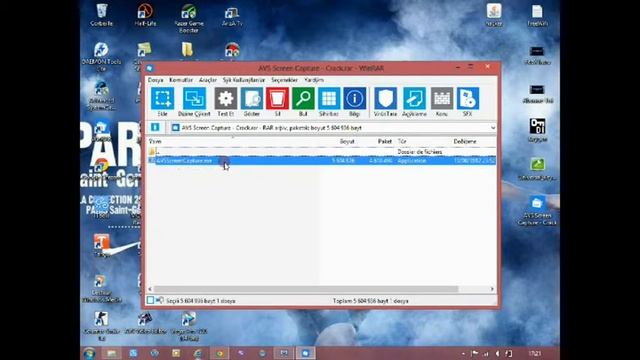This screenshot has width=640, height=360.
Task: Select the Recycle Bin desktop icon
Action: [102, 15]
